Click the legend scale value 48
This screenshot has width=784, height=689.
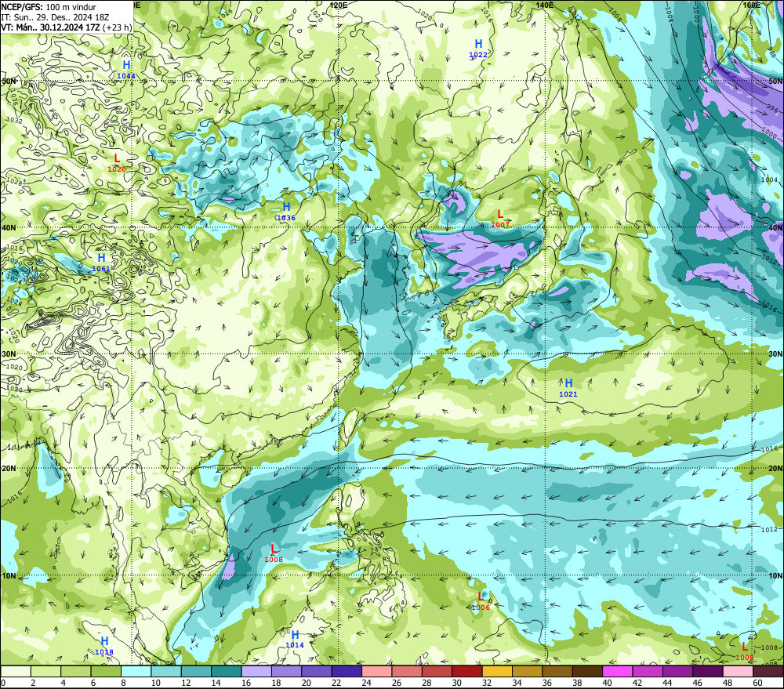728,683
